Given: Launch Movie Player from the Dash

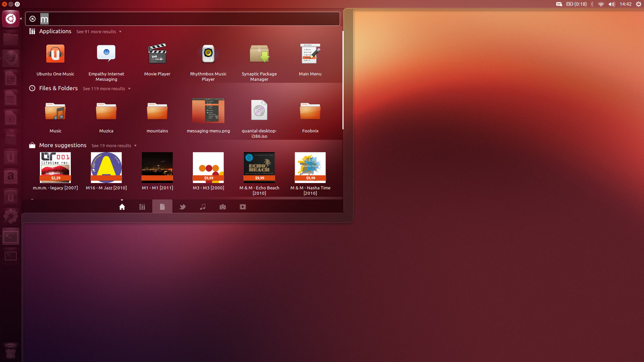Looking at the screenshot, I should (157, 53).
